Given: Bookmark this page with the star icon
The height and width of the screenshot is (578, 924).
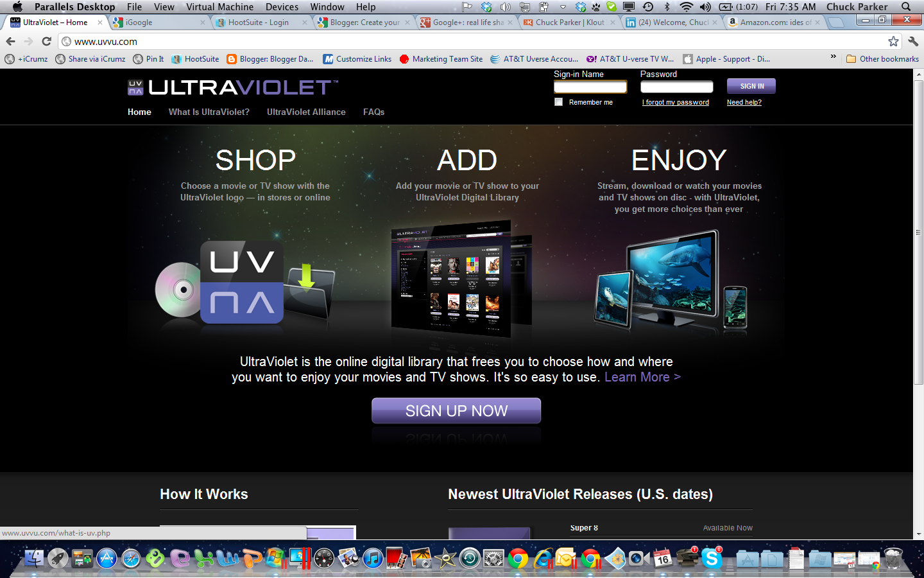Looking at the screenshot, I should [893, 41].
